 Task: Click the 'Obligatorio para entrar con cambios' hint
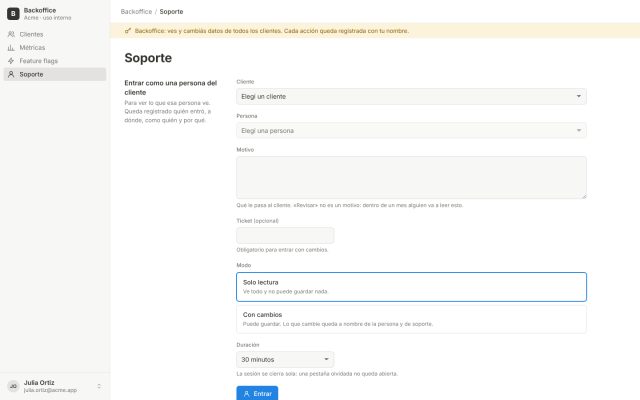[x=282, y=249]
